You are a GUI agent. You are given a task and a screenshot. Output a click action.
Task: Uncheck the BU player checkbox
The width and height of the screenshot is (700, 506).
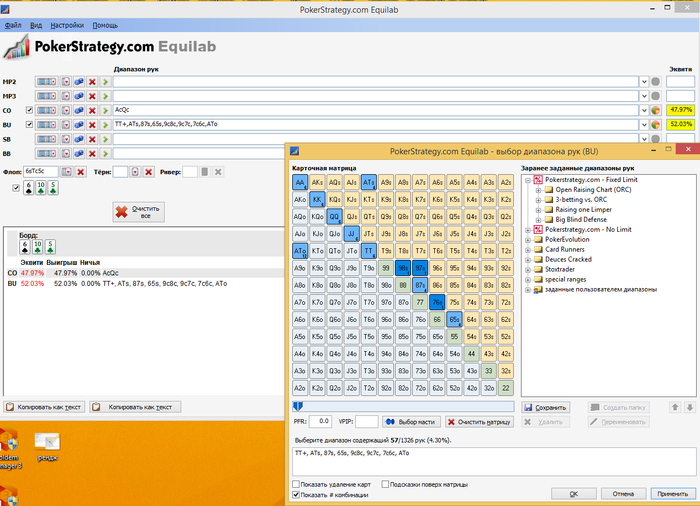(29, 124)
